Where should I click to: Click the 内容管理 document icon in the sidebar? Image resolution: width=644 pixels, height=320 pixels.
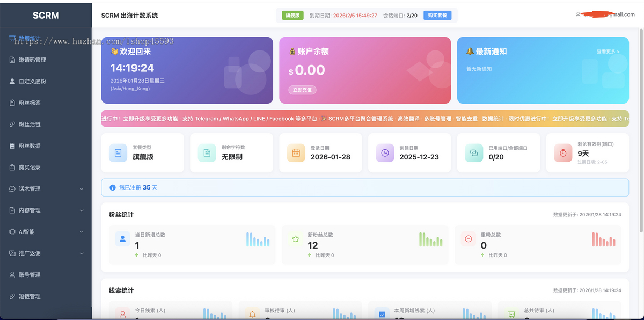point(12,210)
